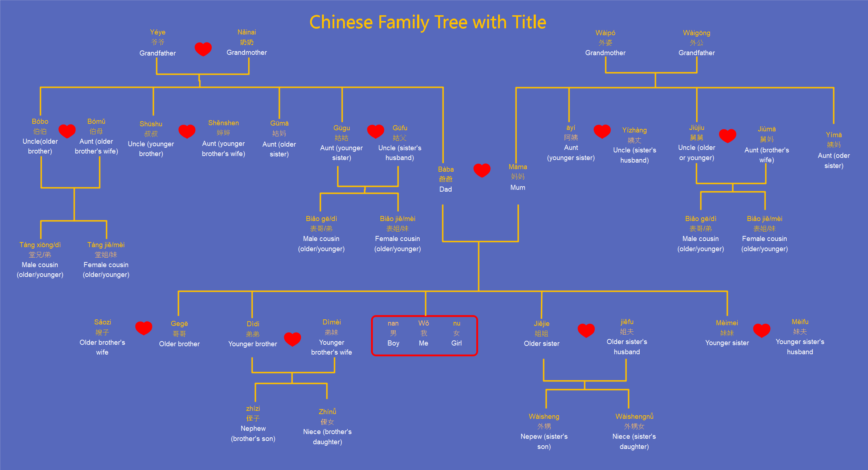The image size is (868, 470).
Task: Click the Boy nan male node box
Action: (x=390, y=338)
